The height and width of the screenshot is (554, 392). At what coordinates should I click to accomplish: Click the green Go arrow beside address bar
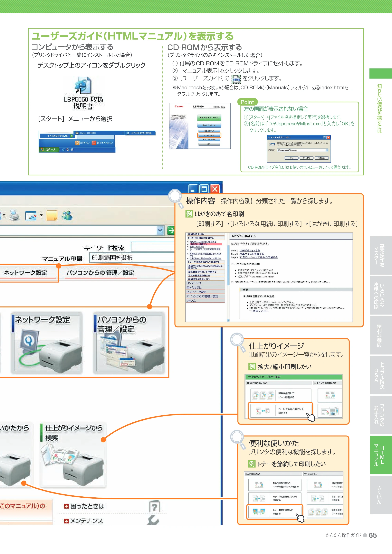pos(171,230)
